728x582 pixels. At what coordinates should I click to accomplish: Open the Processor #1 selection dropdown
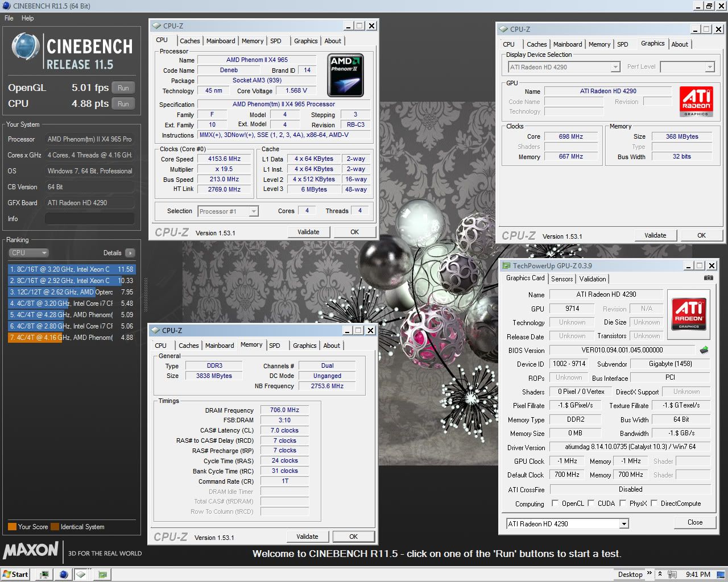click(x=254, y=211)
